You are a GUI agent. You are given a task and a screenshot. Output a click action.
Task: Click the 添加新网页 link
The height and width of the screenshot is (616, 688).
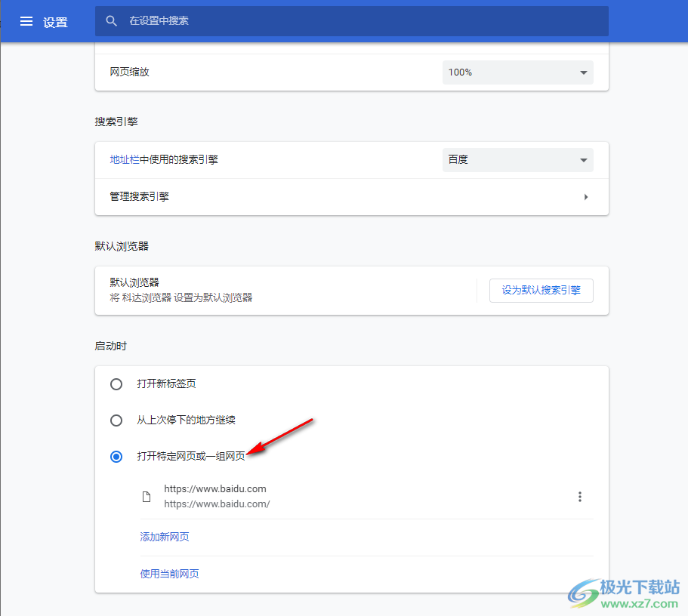click(165, 537)
